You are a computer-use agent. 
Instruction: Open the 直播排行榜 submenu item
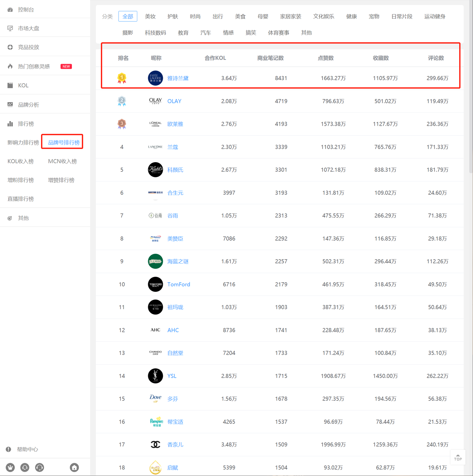[x=21, y=199]
